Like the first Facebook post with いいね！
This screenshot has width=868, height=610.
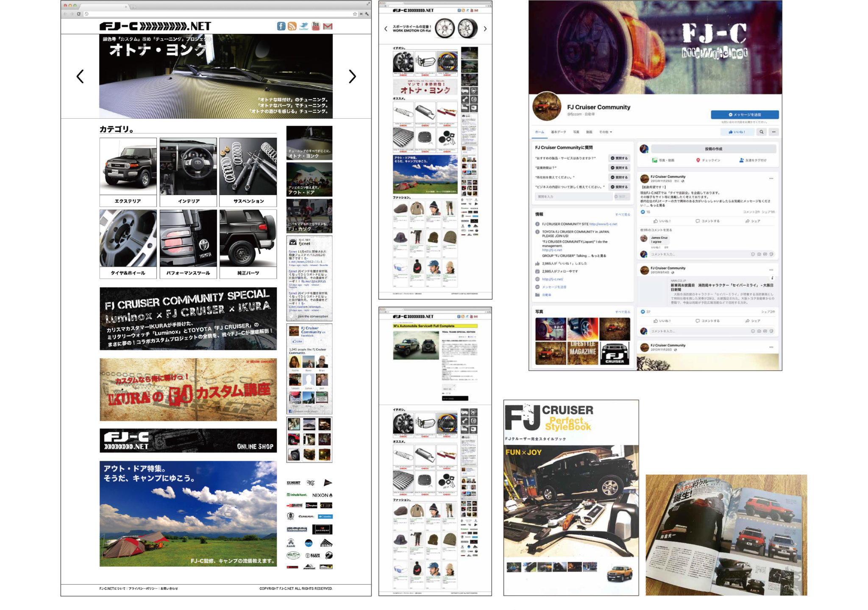coord(662,221)
